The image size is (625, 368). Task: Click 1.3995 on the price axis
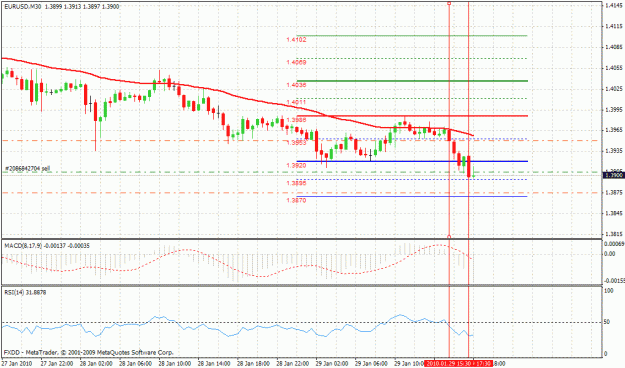click(614, 109)
